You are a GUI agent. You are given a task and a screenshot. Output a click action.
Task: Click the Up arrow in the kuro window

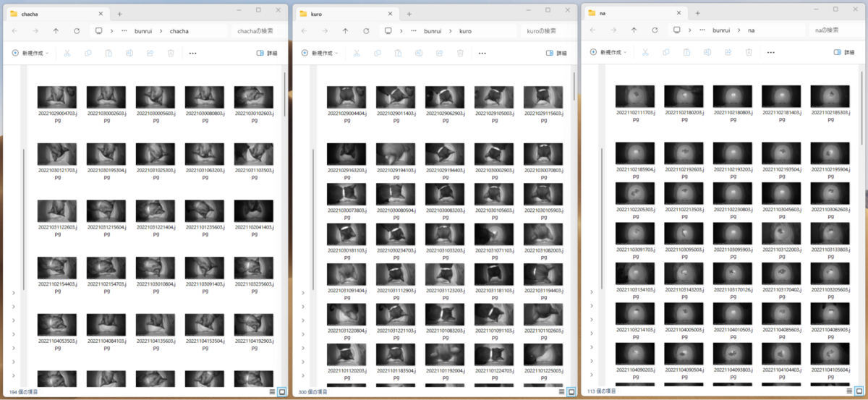pyautogui.click(x=345, y=31)
